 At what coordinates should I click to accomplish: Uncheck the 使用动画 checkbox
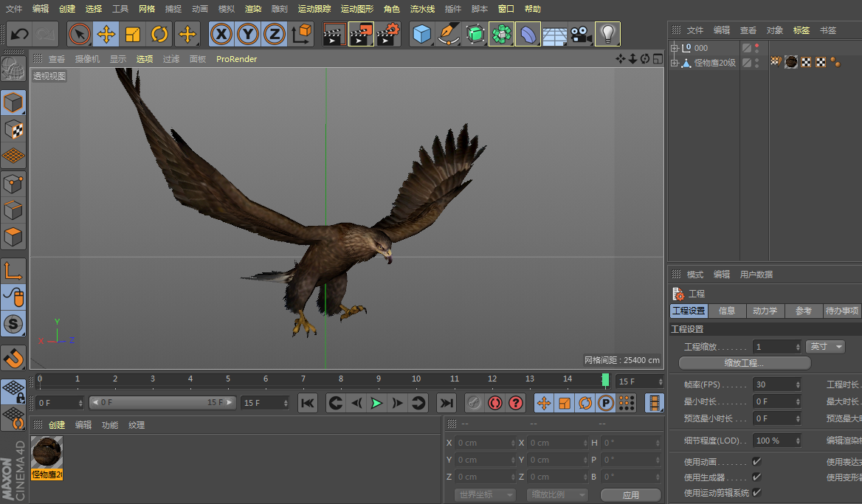(756, 462)
